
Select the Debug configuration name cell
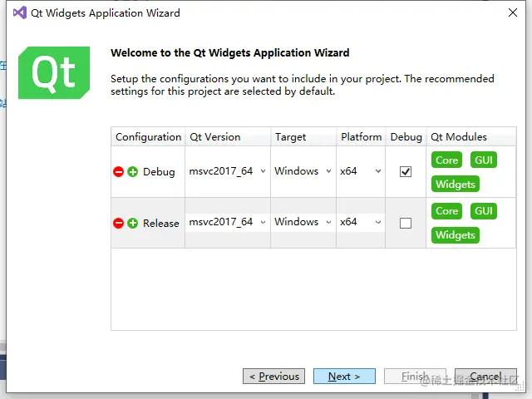pos(159,172)
